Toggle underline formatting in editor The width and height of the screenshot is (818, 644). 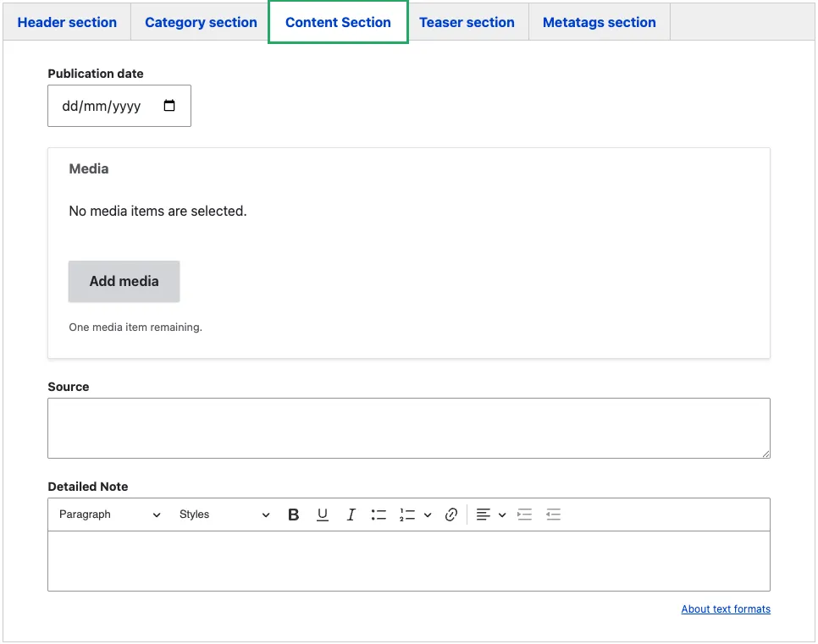[323, 515]
